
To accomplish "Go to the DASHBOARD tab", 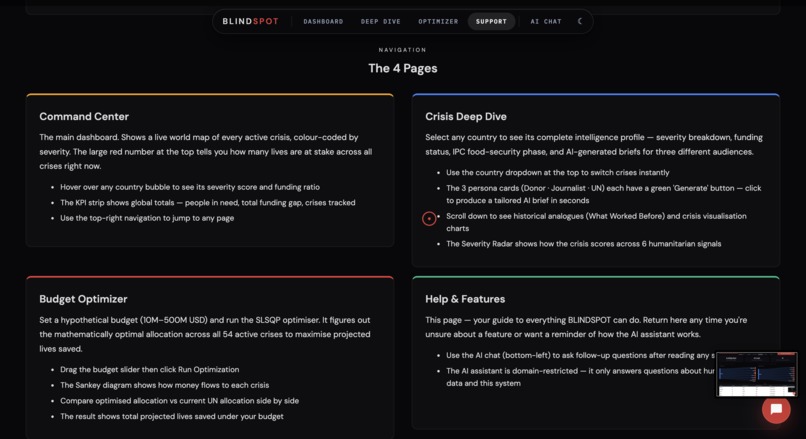I will [x=323, y=22].
